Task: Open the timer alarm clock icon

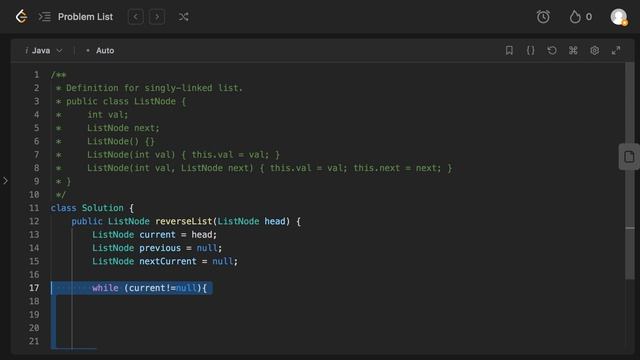Action: [543, 17]
